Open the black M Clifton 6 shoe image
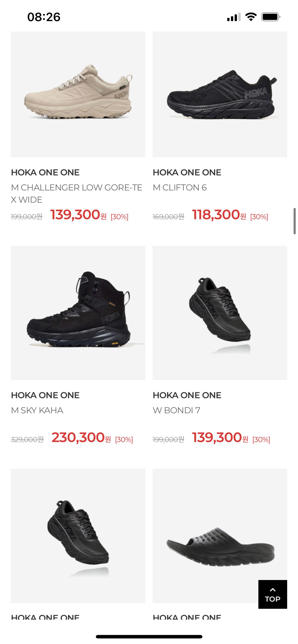Screen dimensions: 298x644 [220, 94]
